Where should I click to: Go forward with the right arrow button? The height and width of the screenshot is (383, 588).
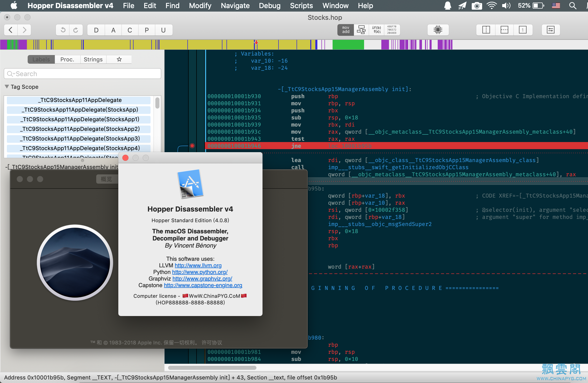(24, 30)
